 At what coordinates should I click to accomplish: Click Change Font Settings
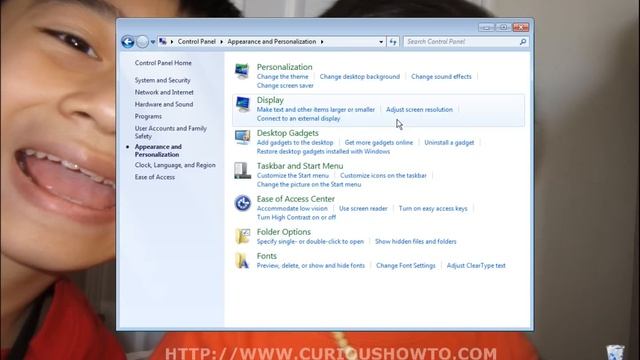point(406,266)
